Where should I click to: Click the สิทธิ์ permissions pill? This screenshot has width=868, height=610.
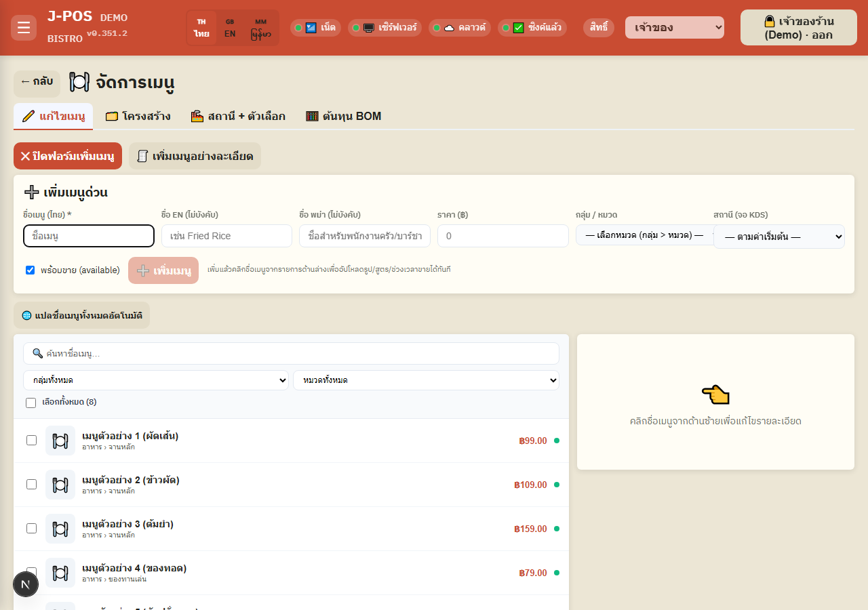coord(599,28)
